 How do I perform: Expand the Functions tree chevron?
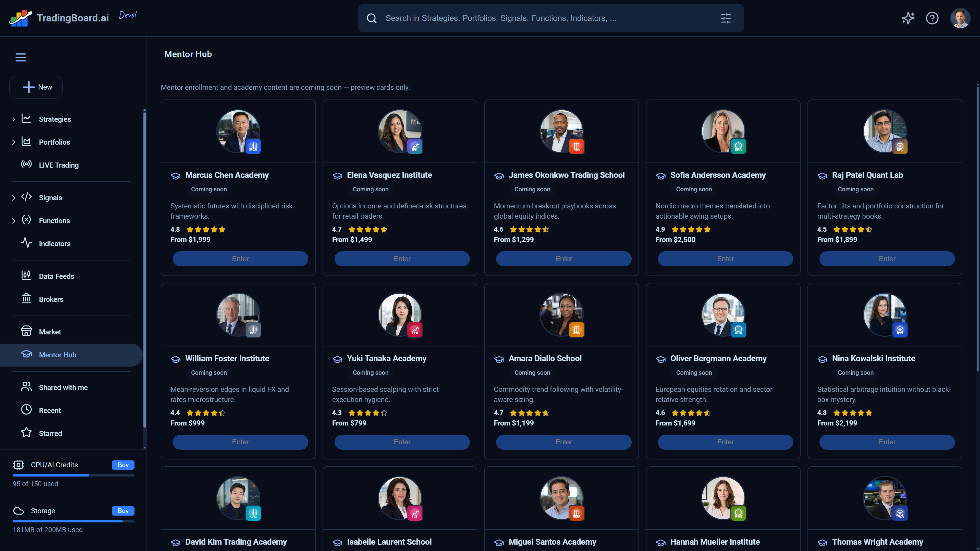click(14, 221)
